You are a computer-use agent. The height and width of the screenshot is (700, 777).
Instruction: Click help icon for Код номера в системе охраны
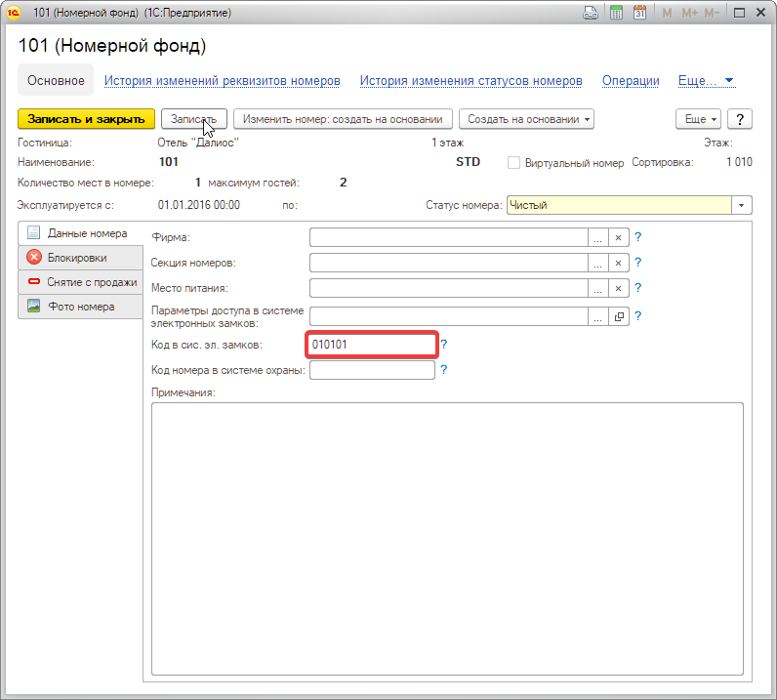(444, 369)
